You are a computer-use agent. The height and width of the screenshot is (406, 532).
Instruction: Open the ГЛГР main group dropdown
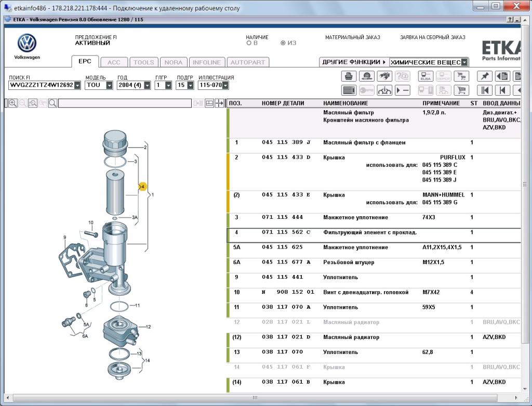pyautogui.click(x=169, y=85)
